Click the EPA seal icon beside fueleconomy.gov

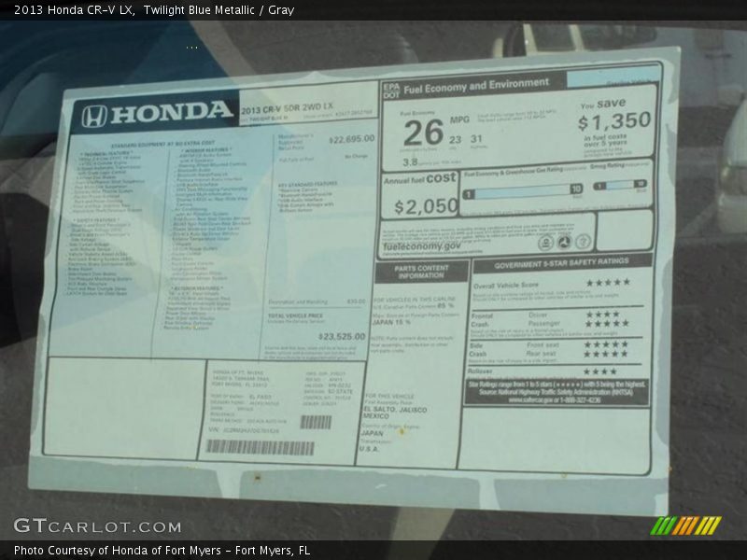point(544,242)
